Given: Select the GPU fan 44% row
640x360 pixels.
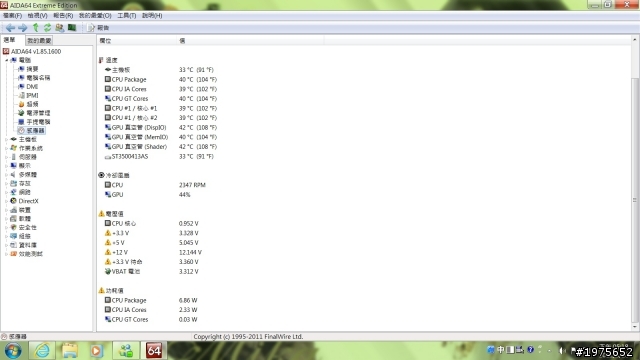Looking at the screenshot, I should tap(148, 195).
